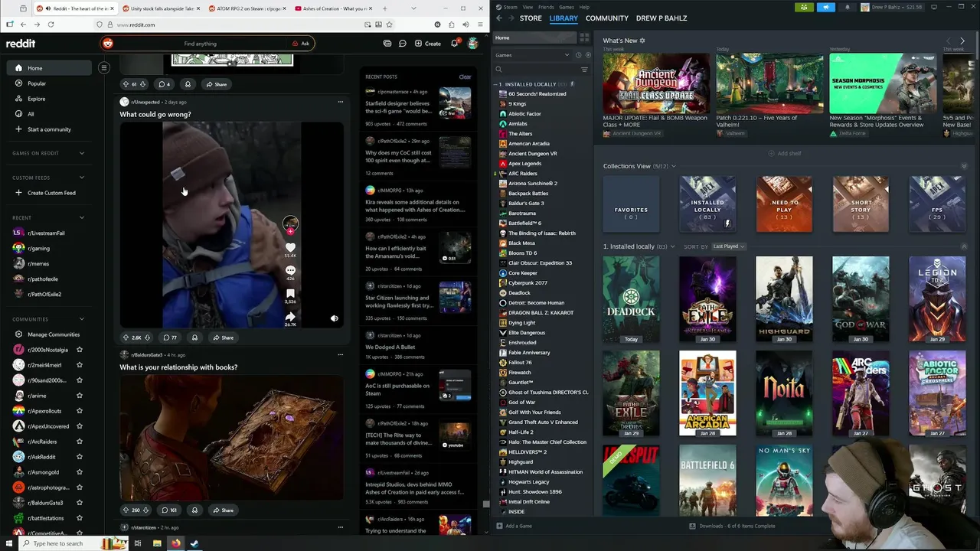This screenshot has width=980, height=551.
Task: Open File Explorer from Windows taskbar
Action: pos(157,543)
